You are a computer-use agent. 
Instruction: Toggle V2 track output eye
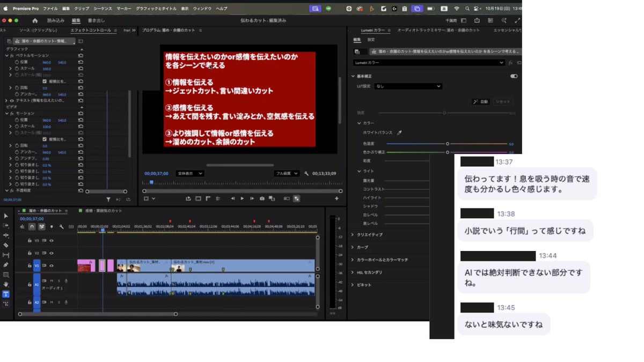click(52, 253)
